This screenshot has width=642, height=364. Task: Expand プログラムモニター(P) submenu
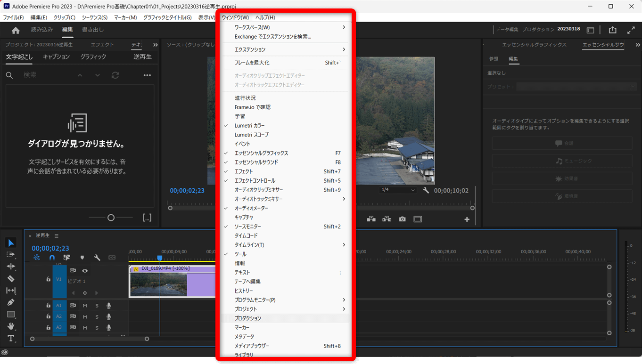(285, 300)
